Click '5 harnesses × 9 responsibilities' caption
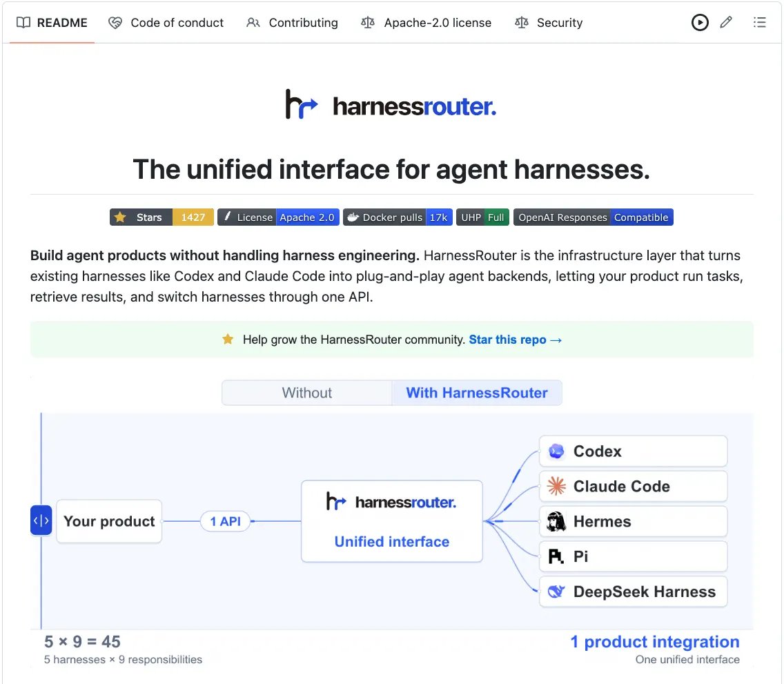Viewport: 784px width, 684px height. pyautogui.click(x=123, y=660)
